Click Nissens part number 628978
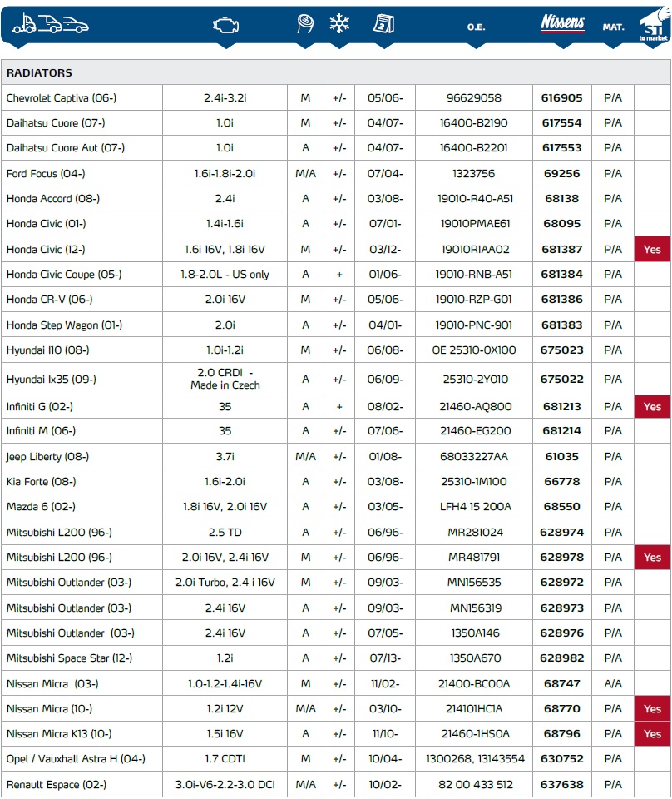The height and width of the screenshot is (799, 672). tap(561, 557)
